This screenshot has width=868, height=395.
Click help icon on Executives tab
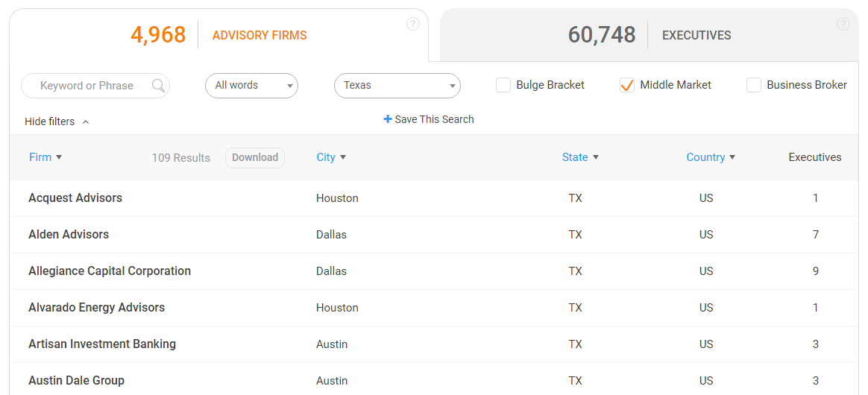[843, 24]
